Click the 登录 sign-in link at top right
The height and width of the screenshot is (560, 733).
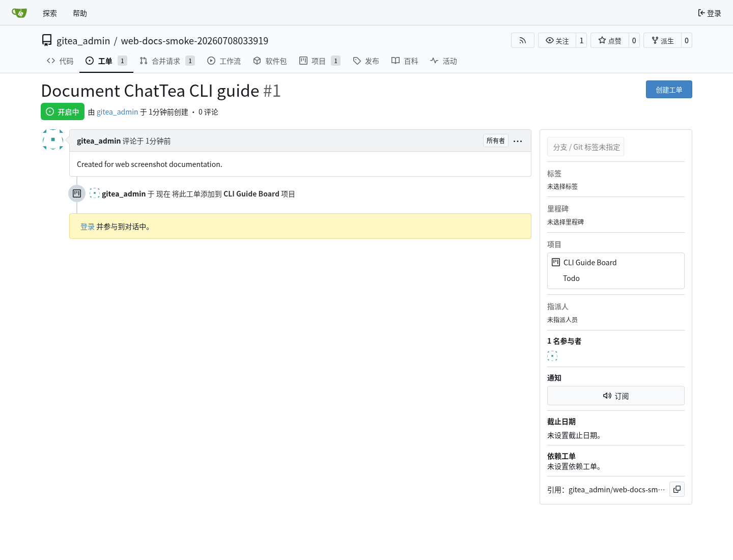[710, 13]
